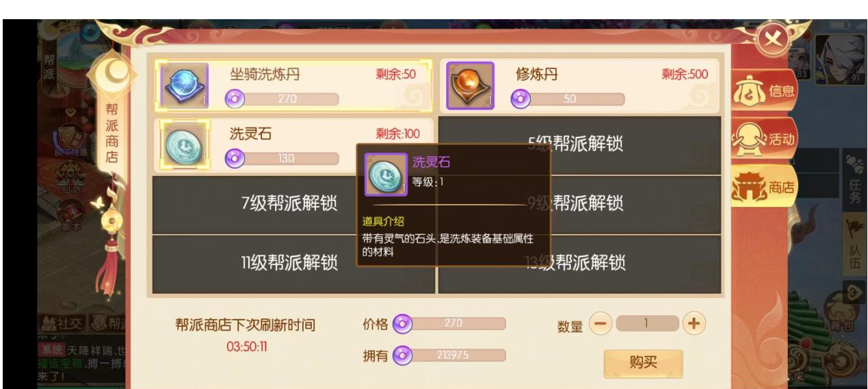Click the purple coin icon next to 价格
The image size is (868, 389).
(x=404, y=324)
